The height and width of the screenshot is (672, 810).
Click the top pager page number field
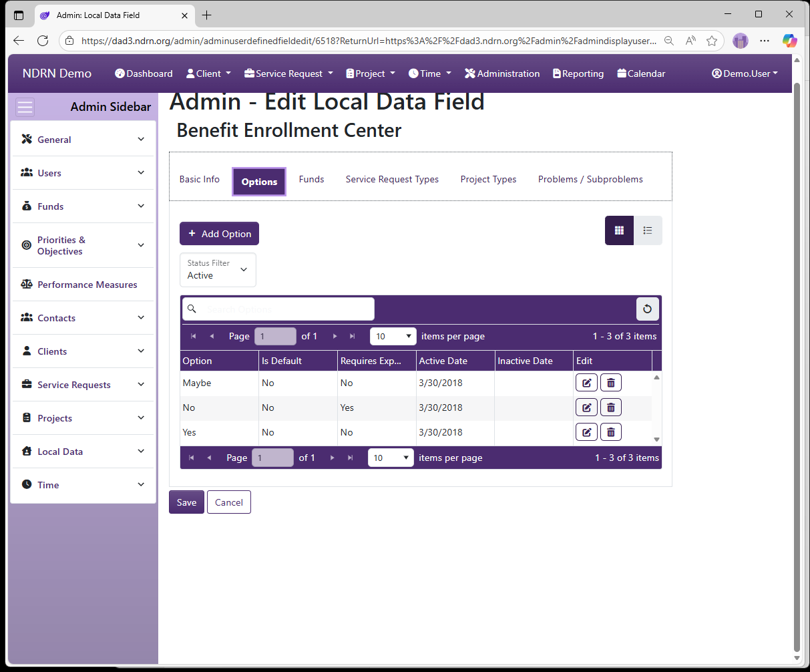[x=275, y=336]
